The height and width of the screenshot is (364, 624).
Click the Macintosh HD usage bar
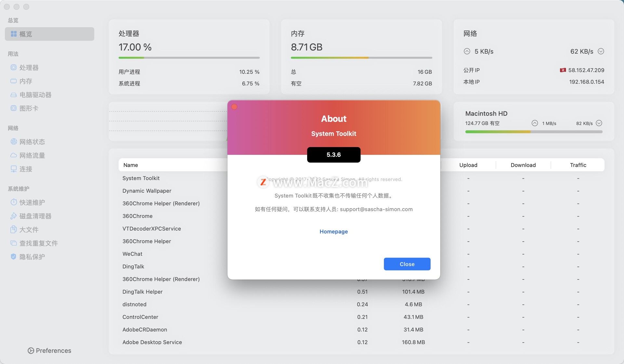click(534, 132)
